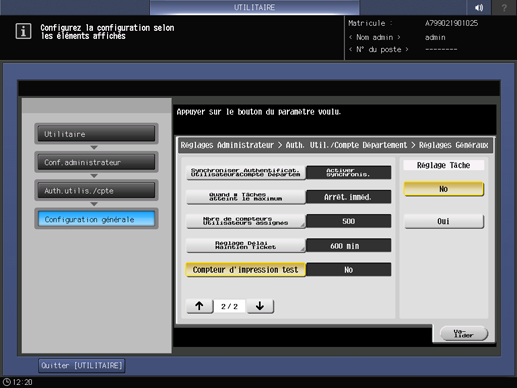Click the speaker sound icon
517x388 pixels.
pyautogui.click(x=479, y=7)
